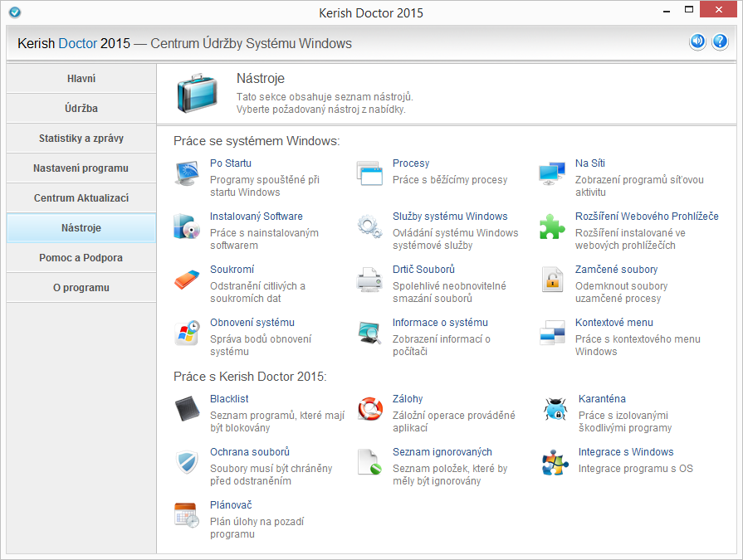Open the Obnovení systému link
This screenshot has width=743, height=560.
point(252,323)
